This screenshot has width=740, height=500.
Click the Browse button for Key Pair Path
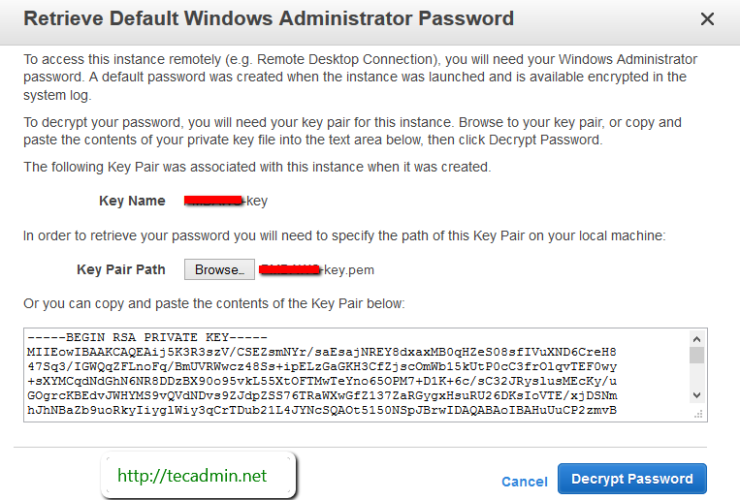click(218, 270)
